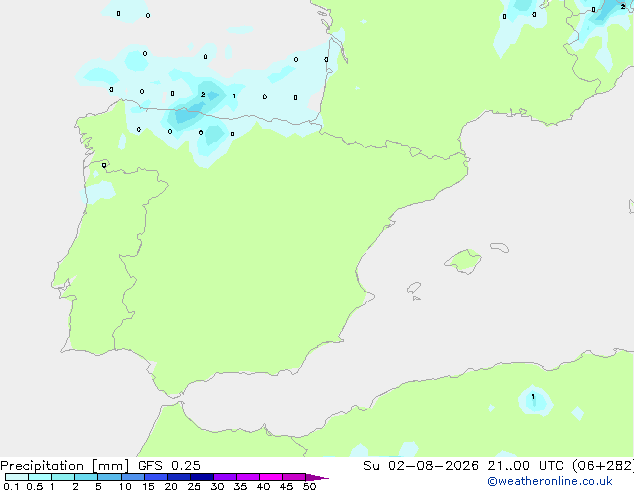Select the 'Su 02-08-2026' date text
Image resolution: width=634 pixels, height=490 pixels.
click(421, 466)
